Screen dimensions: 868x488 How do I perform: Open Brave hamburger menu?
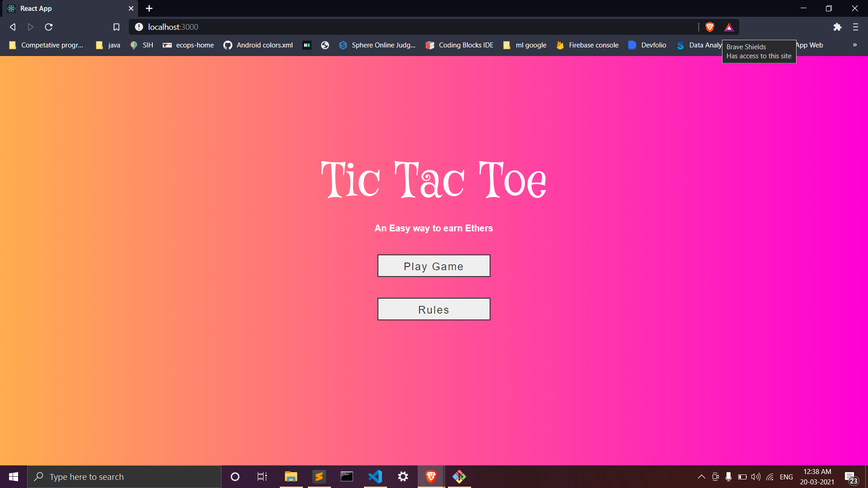[855, 27]
